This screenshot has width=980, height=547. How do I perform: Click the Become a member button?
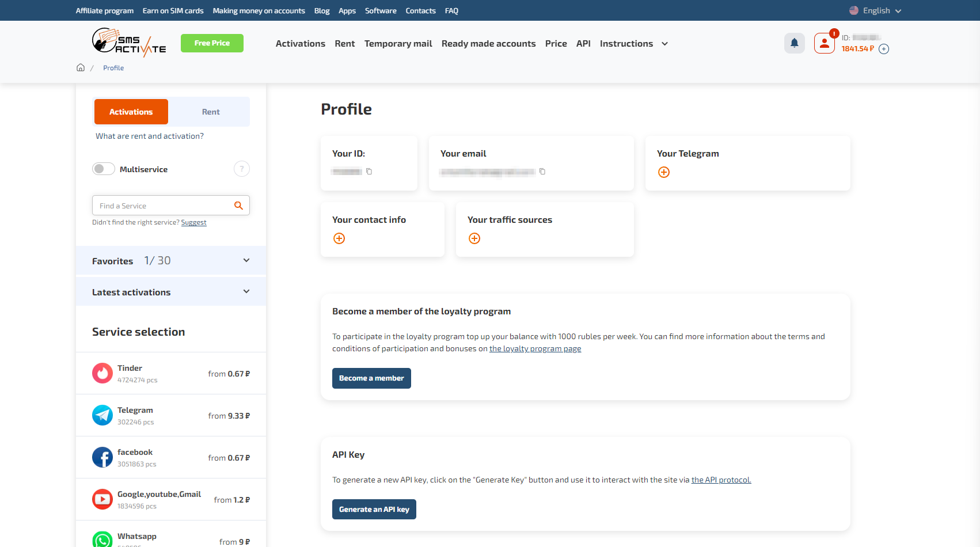click(x=371, y=378)
